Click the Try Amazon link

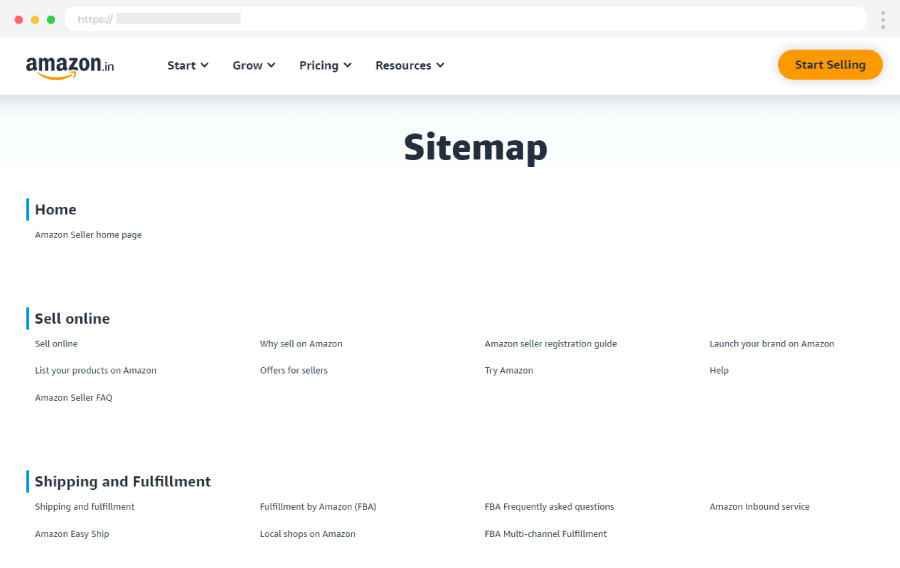(508, 371)
